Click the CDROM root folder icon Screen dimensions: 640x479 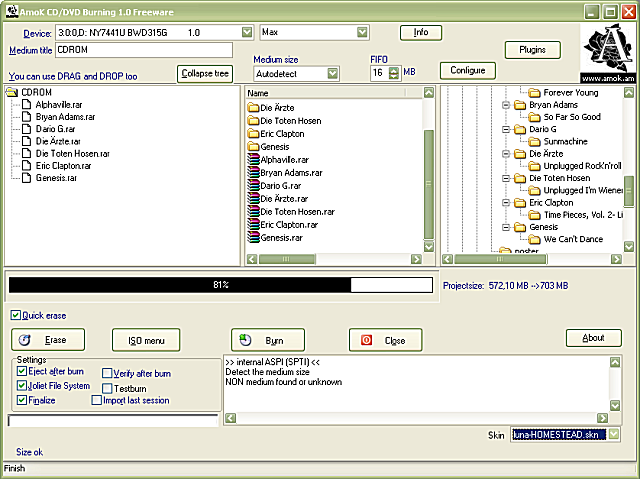coord(12,93)
